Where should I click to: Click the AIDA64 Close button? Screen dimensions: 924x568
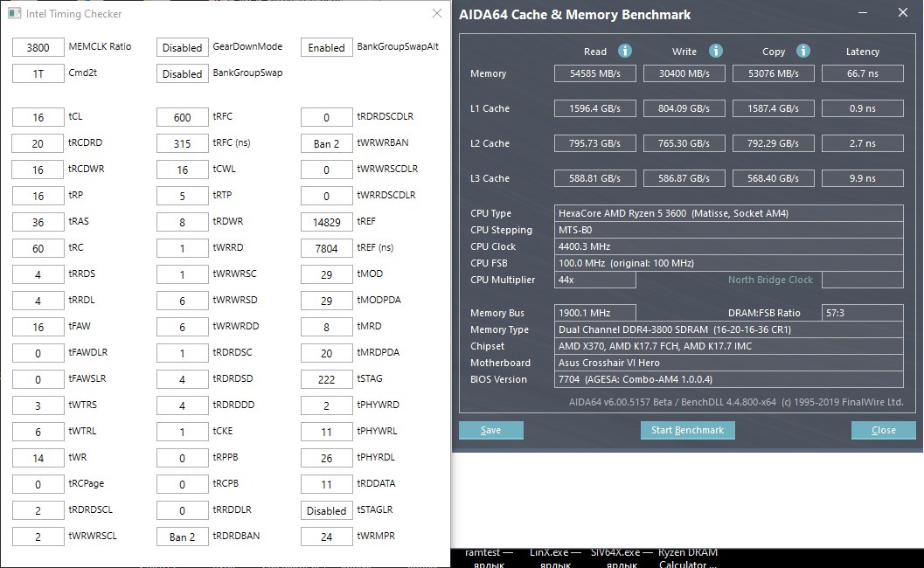tap(883, 430)
